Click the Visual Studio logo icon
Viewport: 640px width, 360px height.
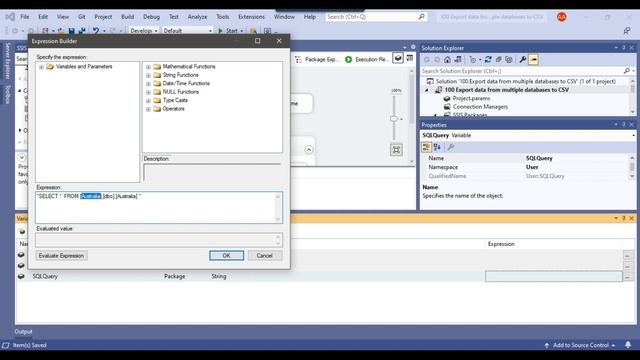point(10,17)
